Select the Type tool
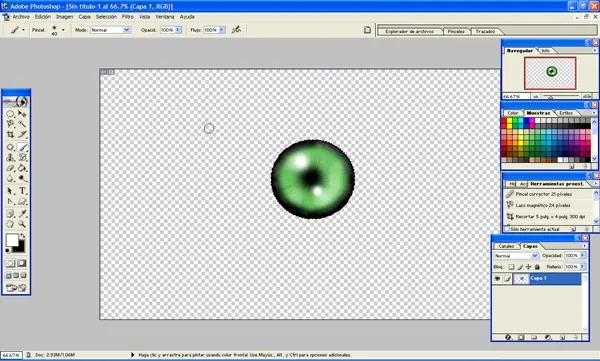600x361 pixels. point(22,191)
